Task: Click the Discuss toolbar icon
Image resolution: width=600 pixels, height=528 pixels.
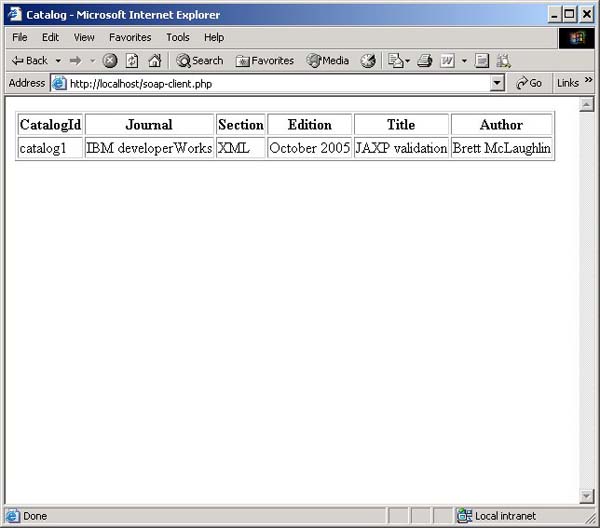Action: tap(482, 60)
